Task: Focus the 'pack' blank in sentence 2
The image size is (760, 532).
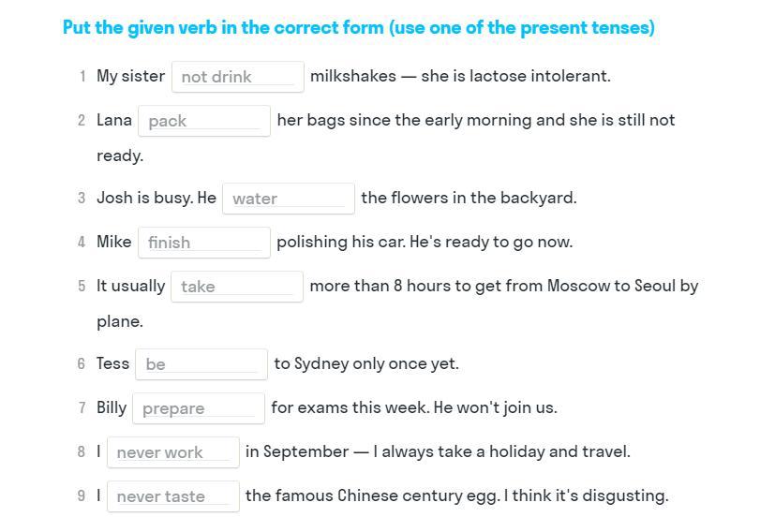Action: [x=203, y=121]
